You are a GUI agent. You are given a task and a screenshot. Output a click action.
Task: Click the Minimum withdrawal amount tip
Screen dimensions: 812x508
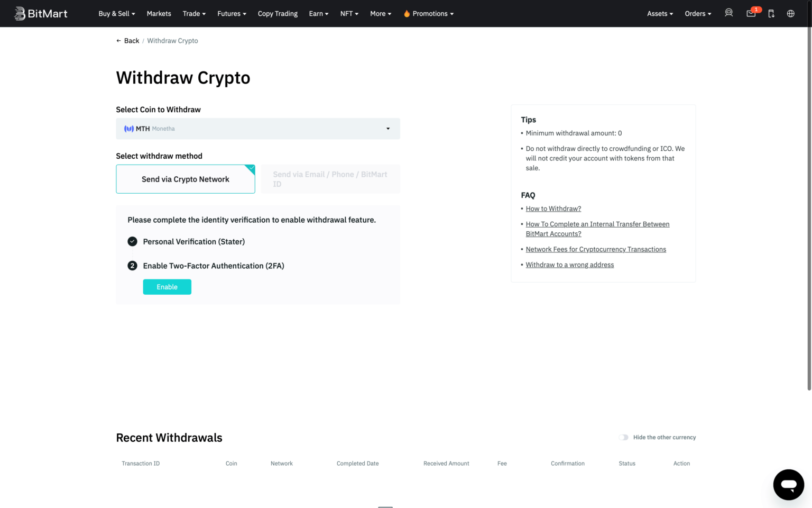[x=574, y=133]
